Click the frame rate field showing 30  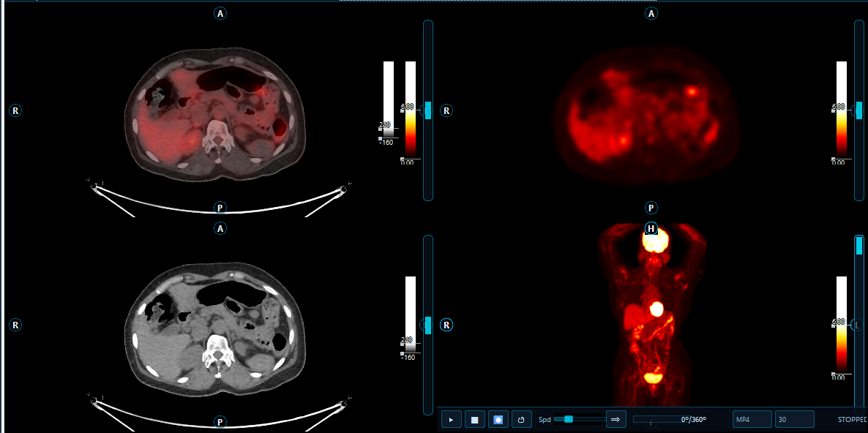click(x=794, y=420)
